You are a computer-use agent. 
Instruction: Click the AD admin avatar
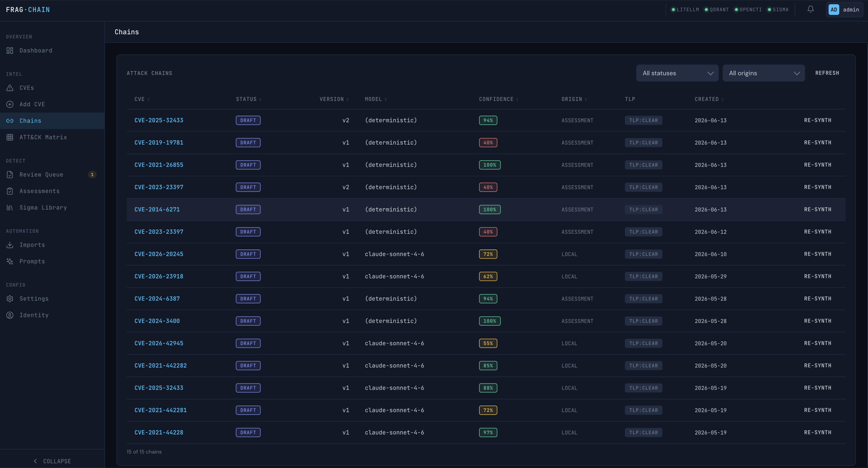tap(834, 10)
